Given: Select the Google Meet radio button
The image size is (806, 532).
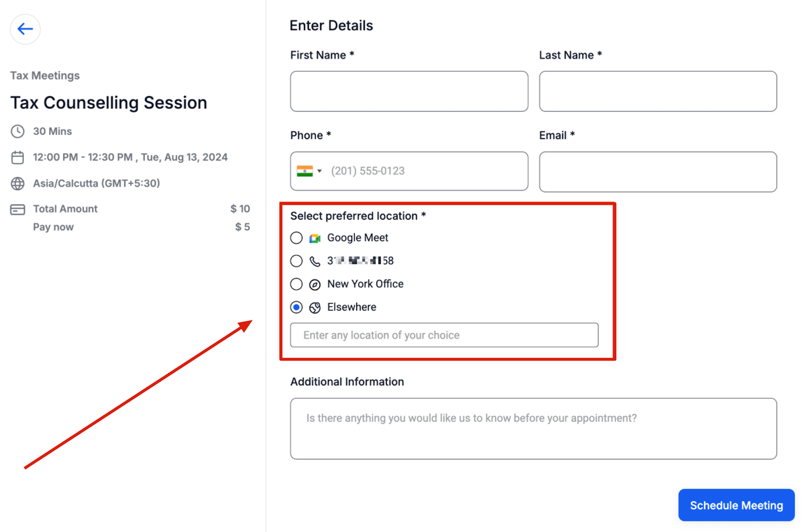Looking at the screenshot, I should [x=297, y=238].
